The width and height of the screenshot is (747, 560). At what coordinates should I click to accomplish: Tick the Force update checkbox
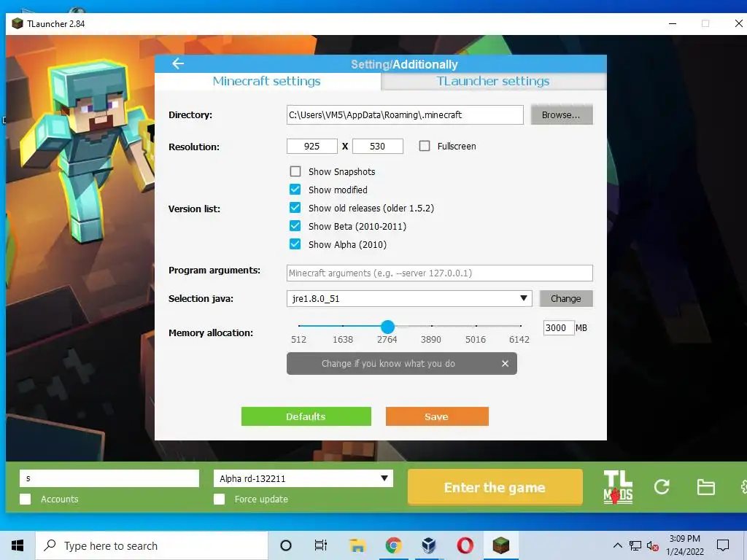[x=219, y=499]
